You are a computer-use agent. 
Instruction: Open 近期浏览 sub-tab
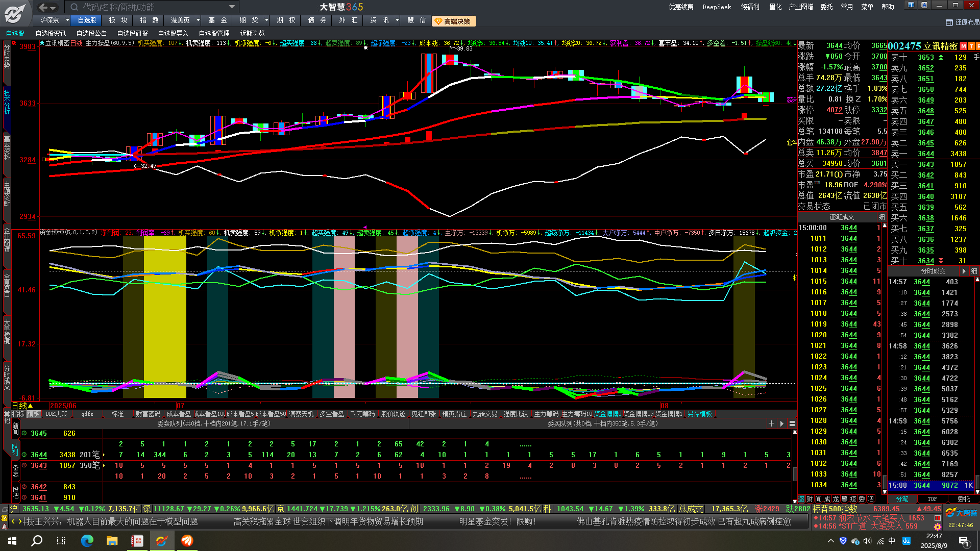coord(252,34)
